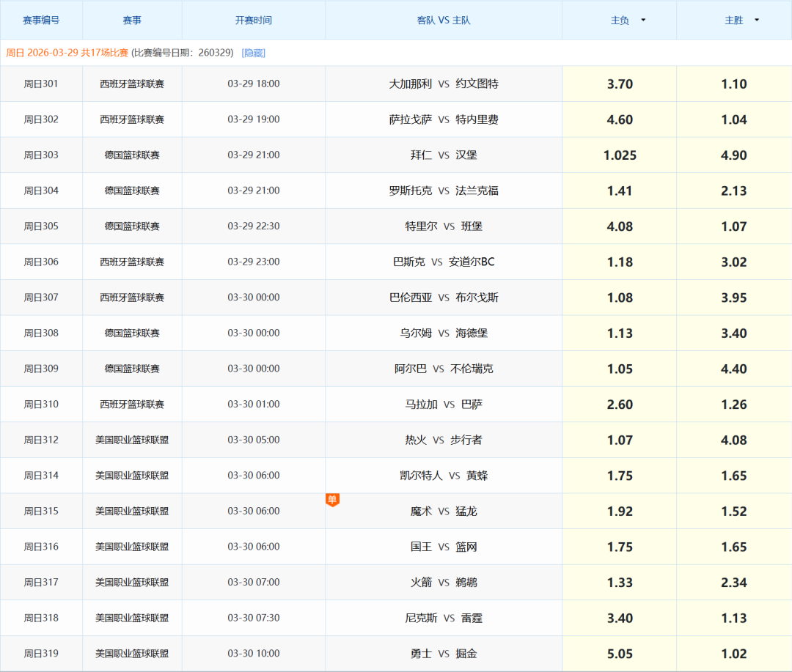The height and width of the screenshot is (672, 792).
Task: Select 主胜 odds 2.34 for 火箭 vs 鹈鹕
Action: 734,582
